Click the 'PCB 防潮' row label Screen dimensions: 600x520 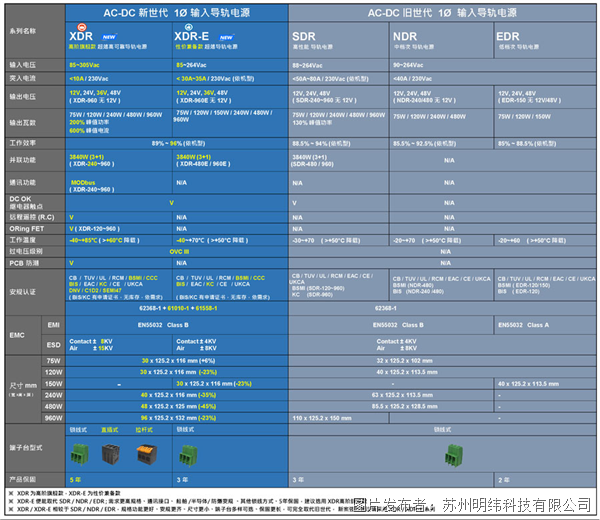tap(24, 263)
